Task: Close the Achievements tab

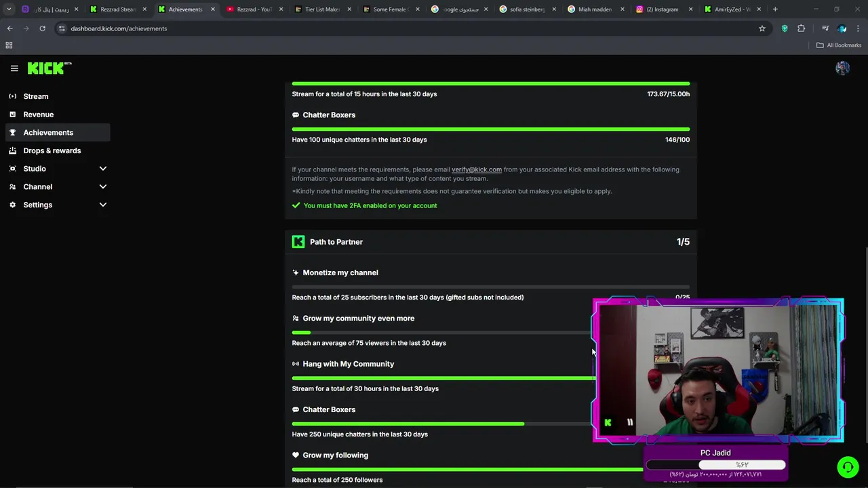Action: [x=213, y=9]
